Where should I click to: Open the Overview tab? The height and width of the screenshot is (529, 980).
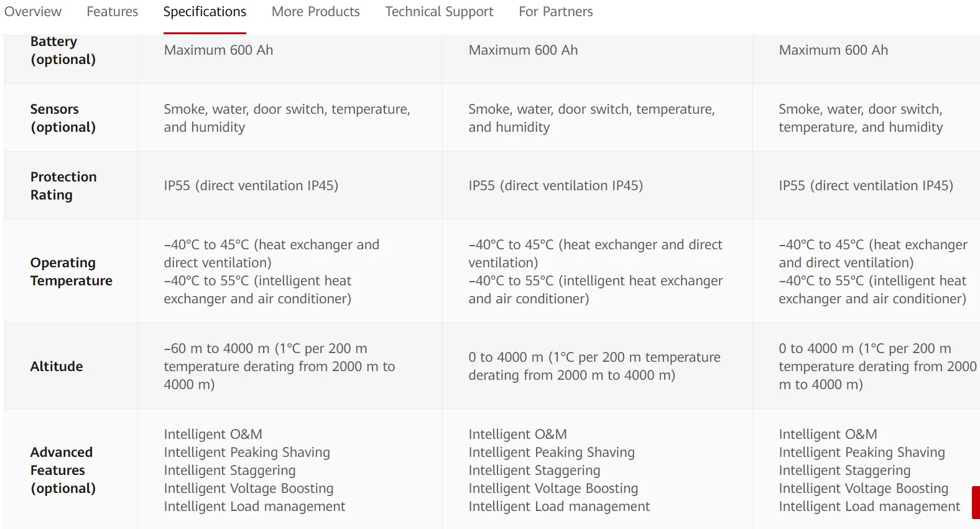tap(32, 12)
